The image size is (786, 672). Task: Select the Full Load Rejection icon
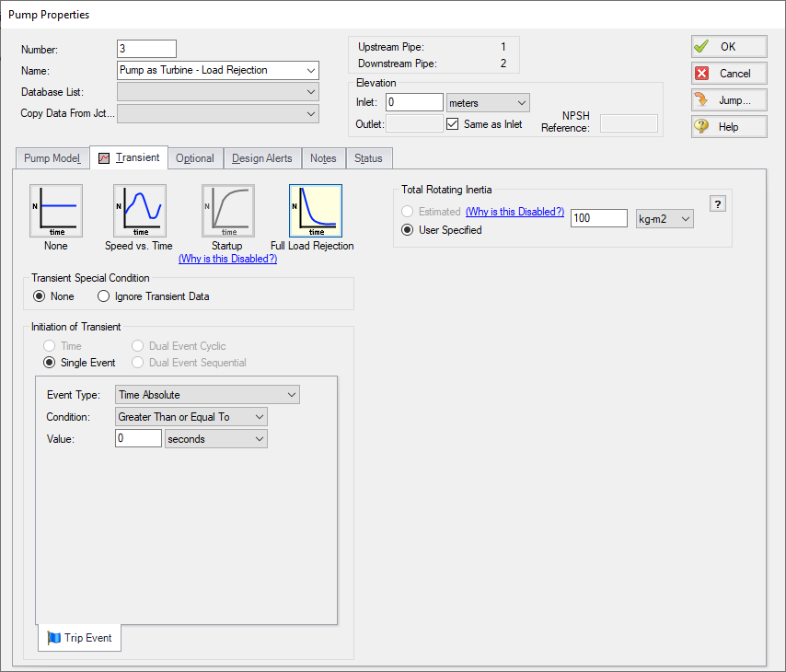click(315, 211)
